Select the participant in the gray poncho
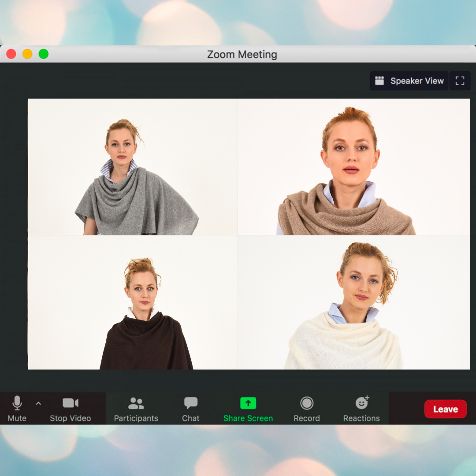The width and height of the screenshot is (476, 476). click(x=133, y=167)
